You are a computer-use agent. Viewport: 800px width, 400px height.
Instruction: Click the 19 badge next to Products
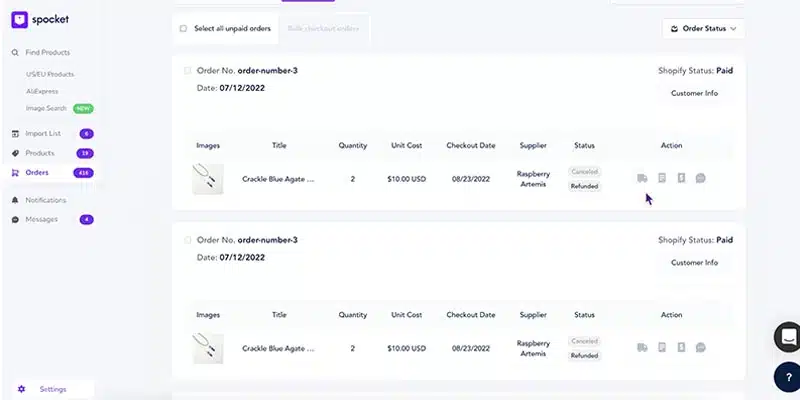coord(85,153)
